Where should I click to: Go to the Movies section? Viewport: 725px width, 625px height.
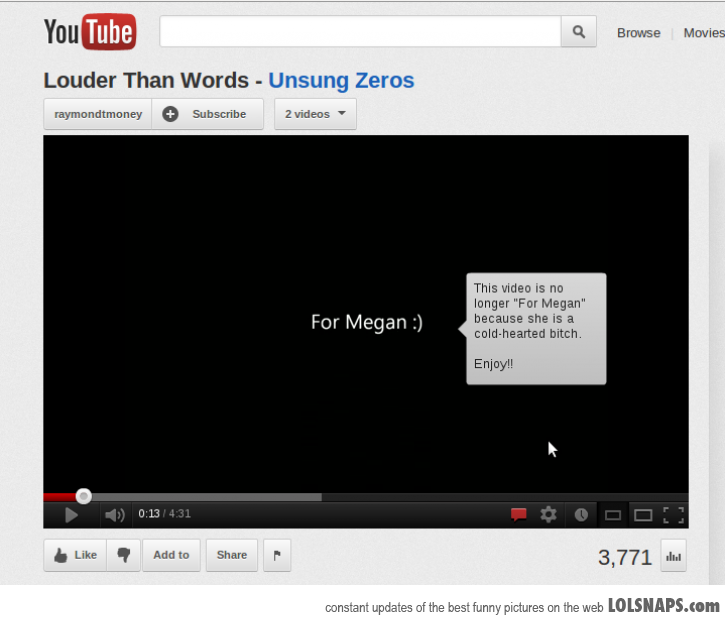tap(703, 33)
